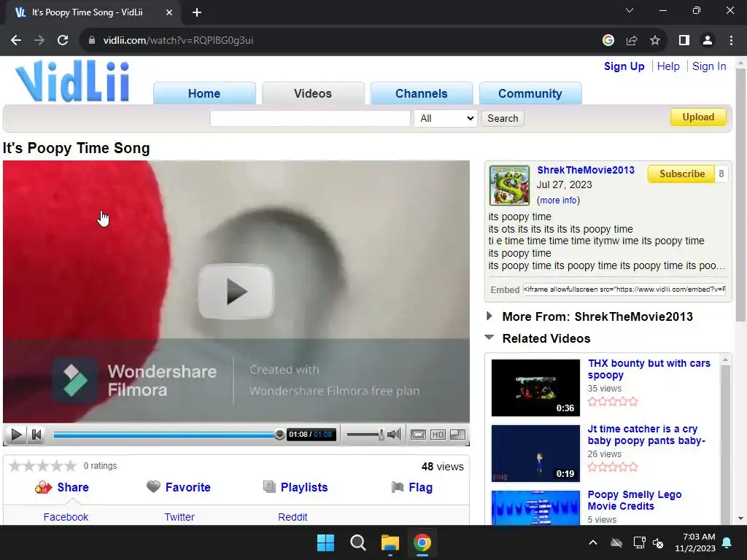Image resolution: width=747 pixels, height=560 pixels.
Task: Reload the page with refresh icon
Action: (63, 41)
